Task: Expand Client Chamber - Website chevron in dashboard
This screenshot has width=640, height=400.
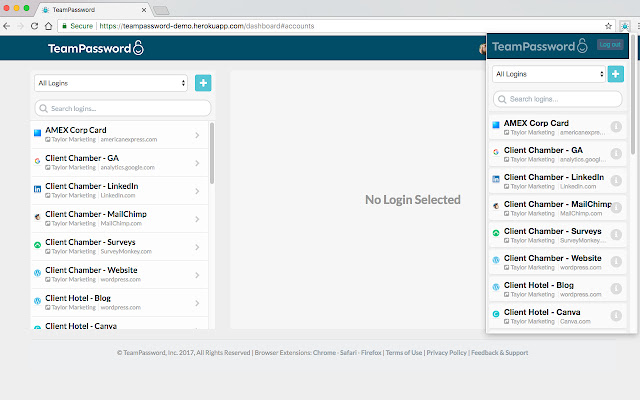Action: (197, 276)
